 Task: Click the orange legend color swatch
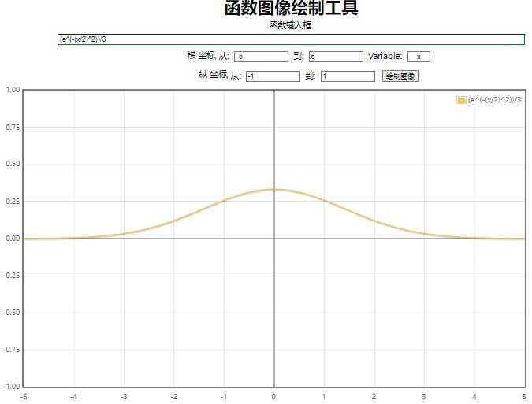pyautogui.click(x=461, y=100)
